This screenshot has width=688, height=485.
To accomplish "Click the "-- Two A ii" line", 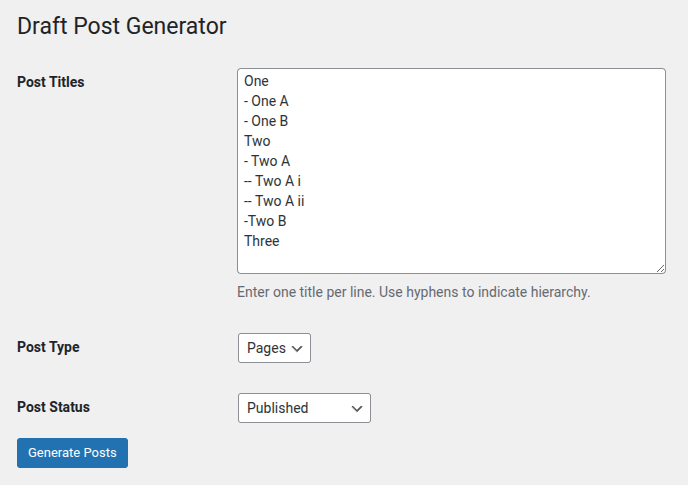I will 274,201.
